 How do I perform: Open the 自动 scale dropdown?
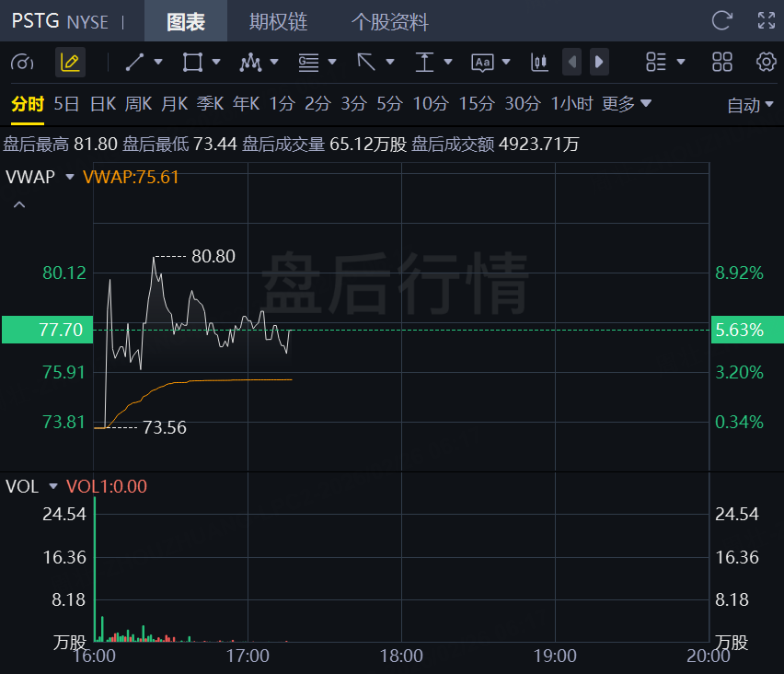[751, 105]
